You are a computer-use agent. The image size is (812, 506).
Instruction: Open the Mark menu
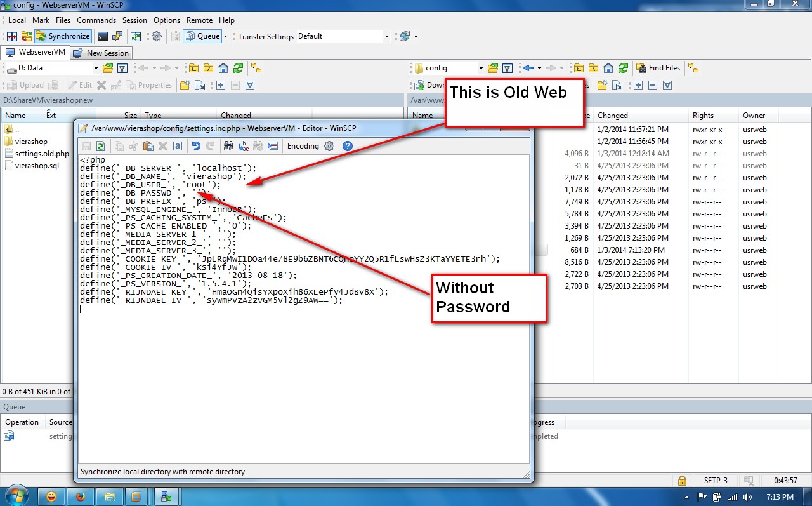(x=41, y=20)
